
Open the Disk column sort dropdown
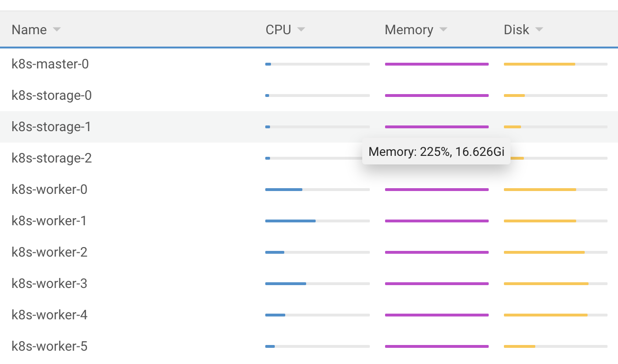[539, 29]
